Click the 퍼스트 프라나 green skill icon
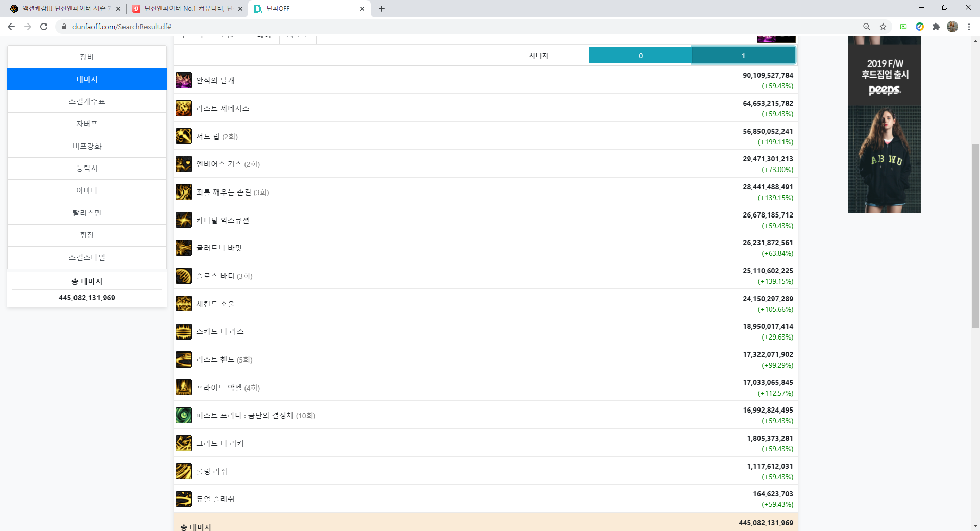 pyautogui.click(x=183, y=416)
